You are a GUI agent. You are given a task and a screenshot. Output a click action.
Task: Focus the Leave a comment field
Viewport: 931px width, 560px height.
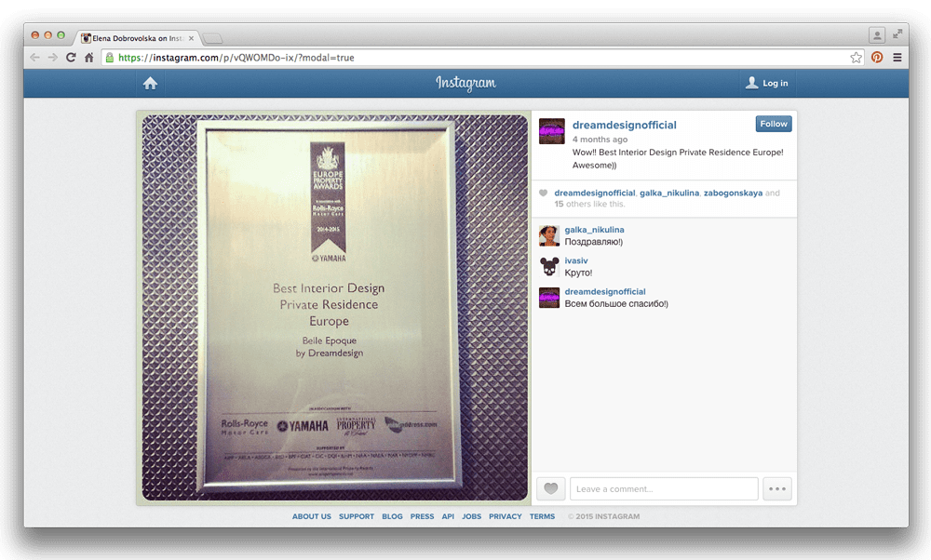664,488
